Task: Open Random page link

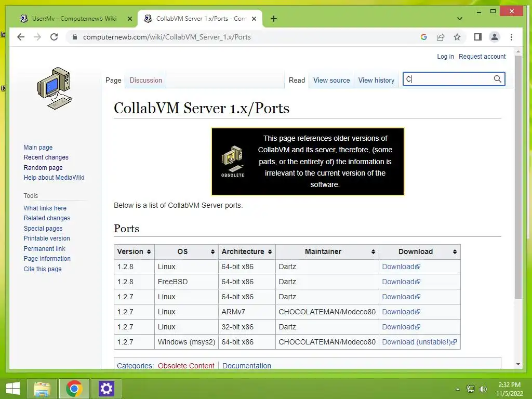Action: 43,168
